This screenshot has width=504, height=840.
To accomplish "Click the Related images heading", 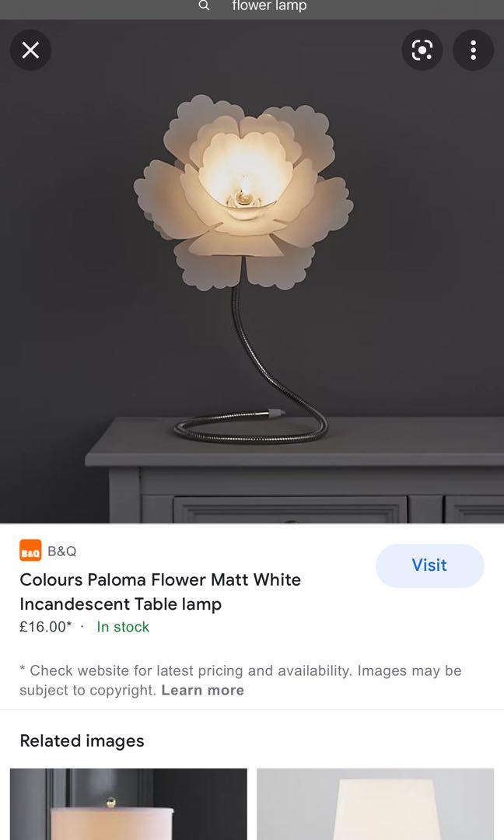I will point(82,741).
